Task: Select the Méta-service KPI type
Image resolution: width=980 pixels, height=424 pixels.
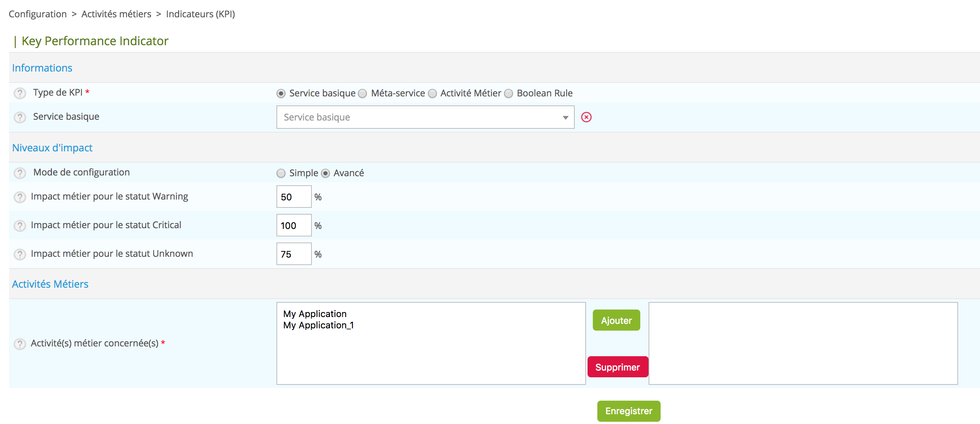Action: coord(363,93)
